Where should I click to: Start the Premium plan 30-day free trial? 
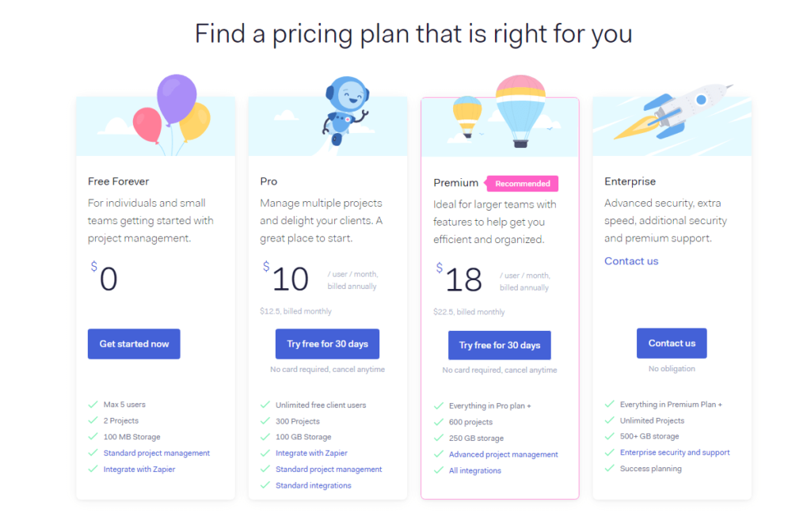500,345
